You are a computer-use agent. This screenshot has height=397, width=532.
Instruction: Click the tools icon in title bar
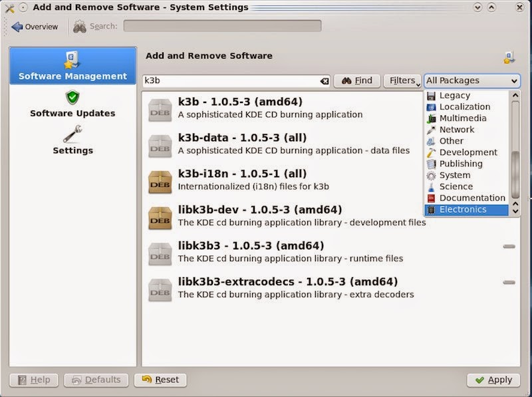9,7
